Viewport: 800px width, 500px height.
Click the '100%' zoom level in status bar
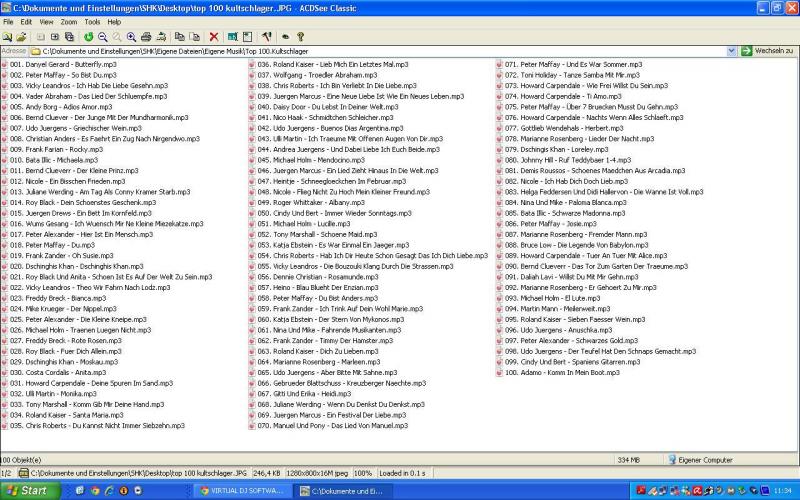(x=362, y=473)
